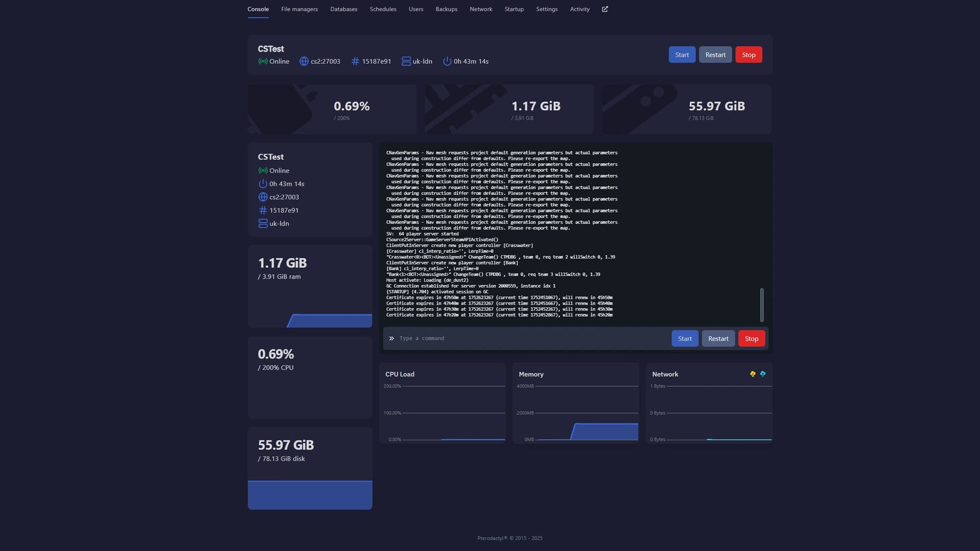Click the Pterodactyl copyright footer text
This screenshot has height=551, width=980.
click(510, 538)
